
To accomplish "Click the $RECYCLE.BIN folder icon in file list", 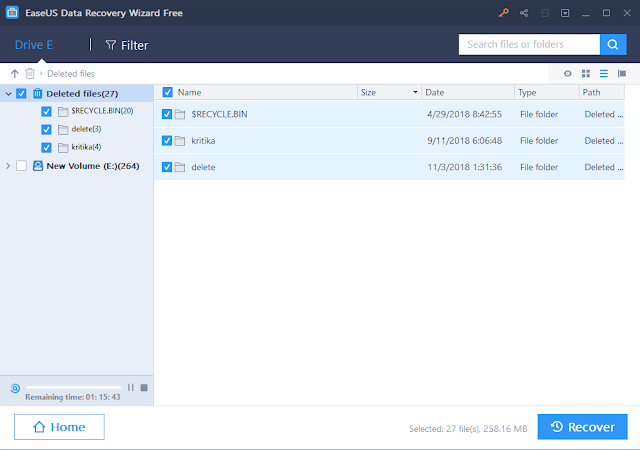I will pos(180,114).
